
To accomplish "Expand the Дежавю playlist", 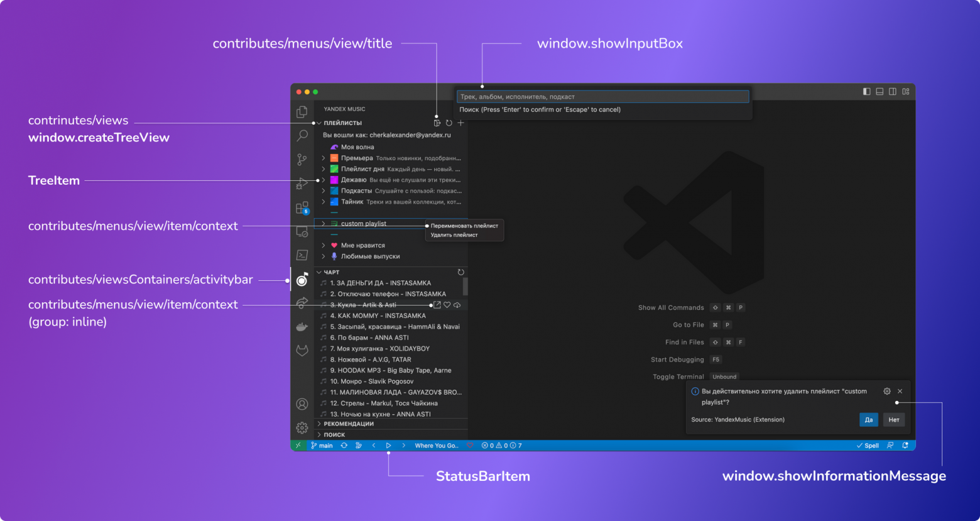I will 324,180.
